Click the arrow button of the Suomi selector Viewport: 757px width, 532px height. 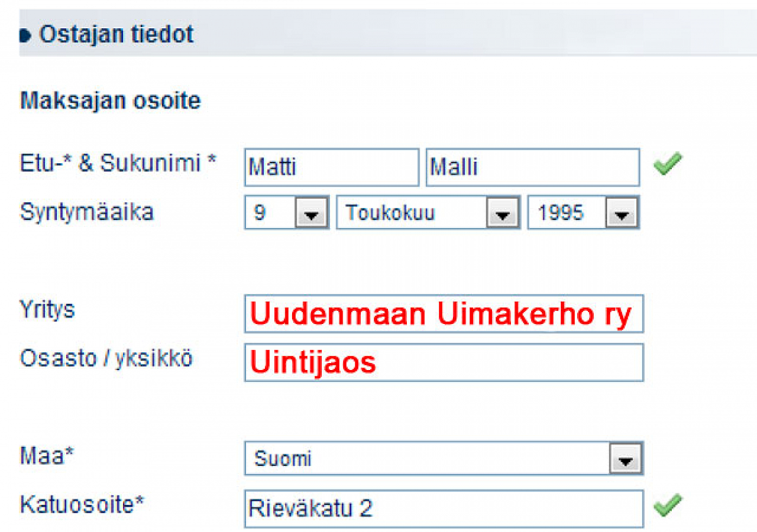(x=625, y=459)
